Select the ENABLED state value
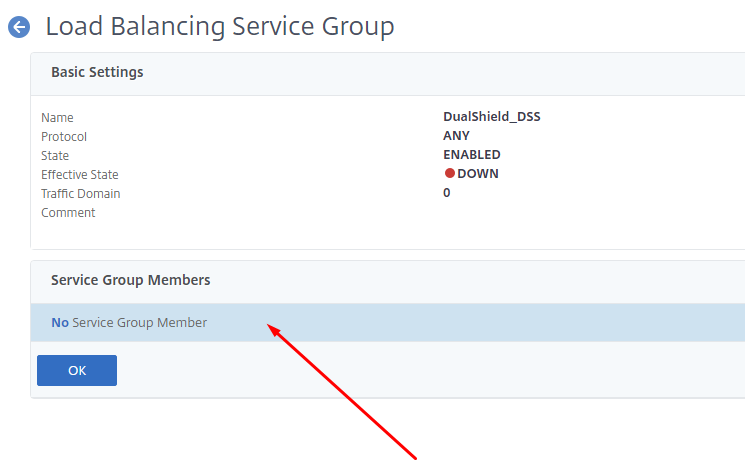Image resolution: width=745 pixels, height=475 pixels. 471,155
